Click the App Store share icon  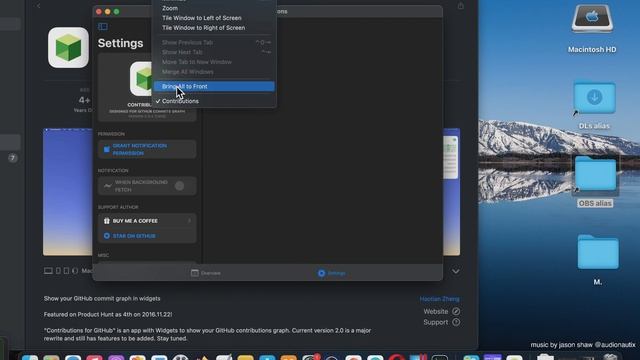coord(460,6)
